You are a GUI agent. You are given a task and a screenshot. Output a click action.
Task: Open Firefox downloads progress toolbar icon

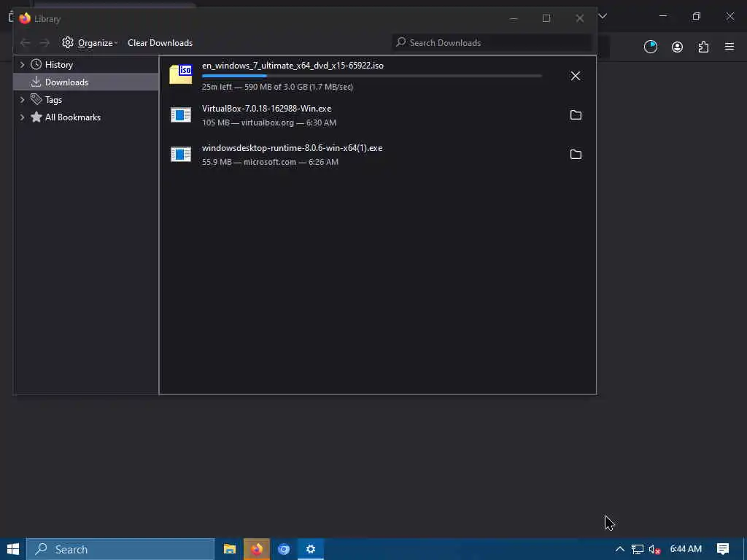tap(650, 47)
